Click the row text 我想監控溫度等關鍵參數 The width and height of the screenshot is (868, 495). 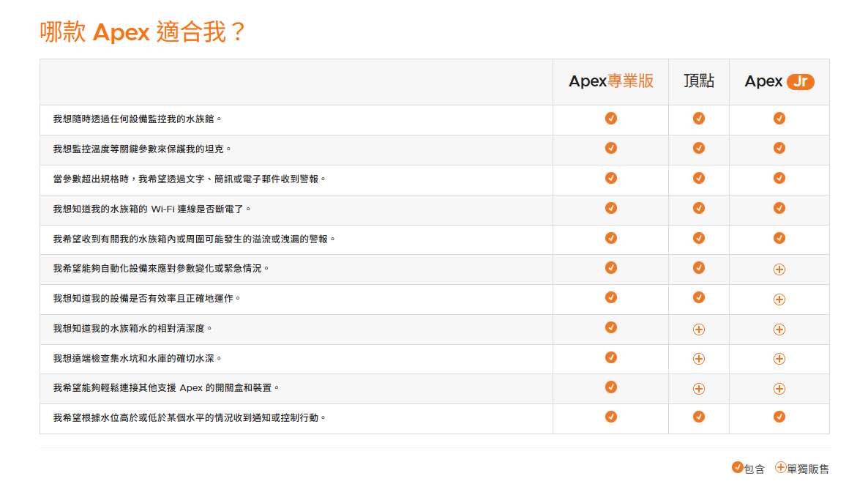pyautogui.click(x=142, y=149)
